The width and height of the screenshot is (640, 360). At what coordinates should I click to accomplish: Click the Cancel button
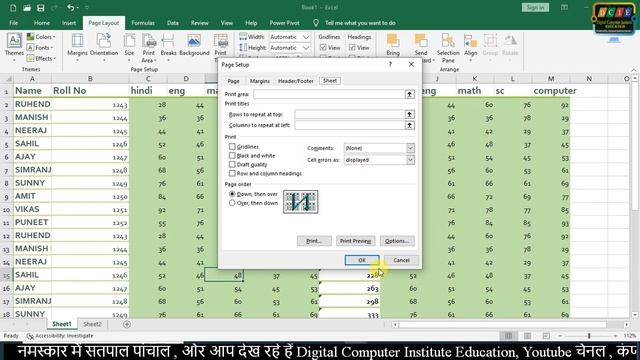point(401,260)
